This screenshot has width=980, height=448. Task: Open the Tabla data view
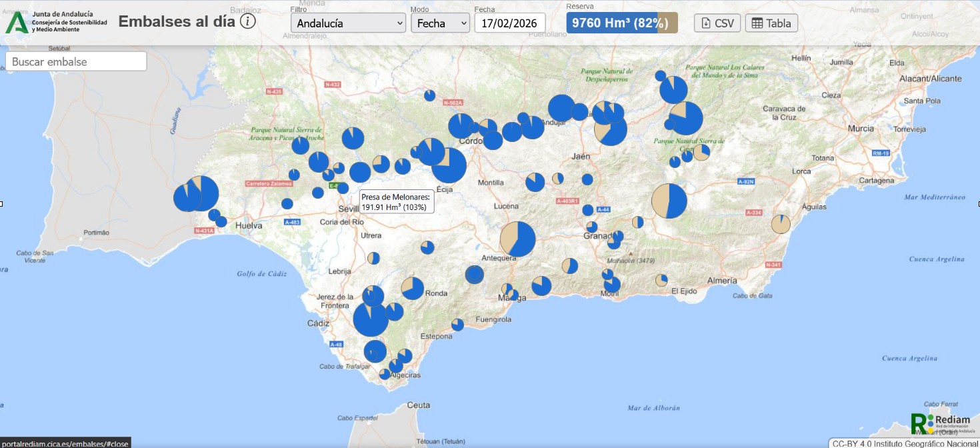pos(771,23)
